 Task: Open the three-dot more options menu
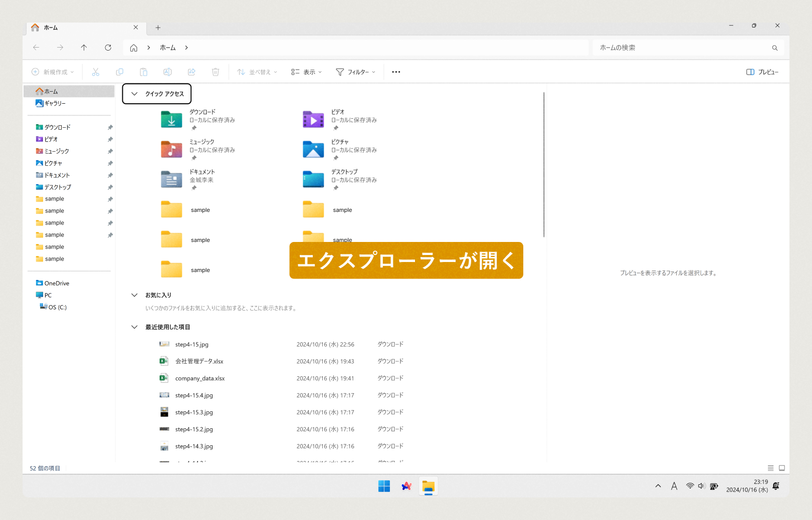point(396,72)
